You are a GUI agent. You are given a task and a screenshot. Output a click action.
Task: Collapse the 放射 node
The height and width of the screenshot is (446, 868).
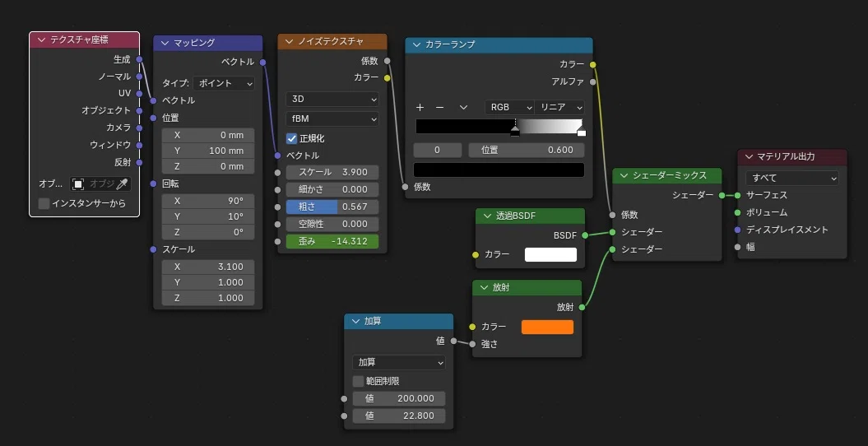pyautogui.click(x=484, y=288)
